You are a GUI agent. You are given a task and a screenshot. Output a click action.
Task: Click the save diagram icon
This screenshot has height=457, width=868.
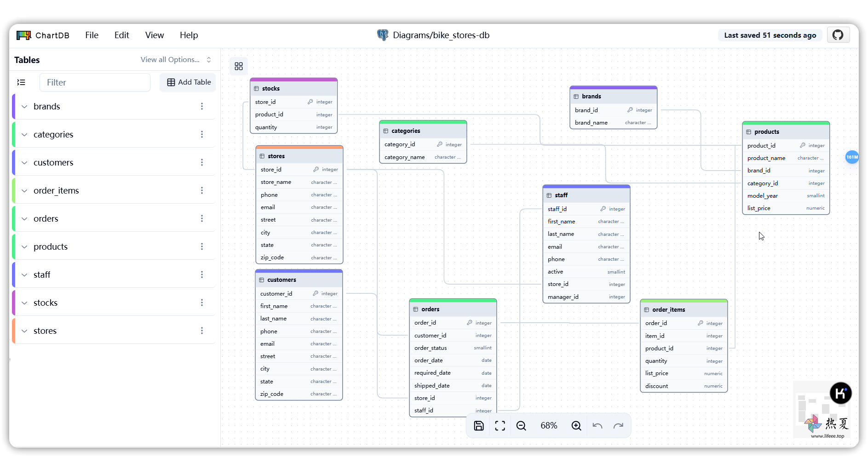pos(478,426)
